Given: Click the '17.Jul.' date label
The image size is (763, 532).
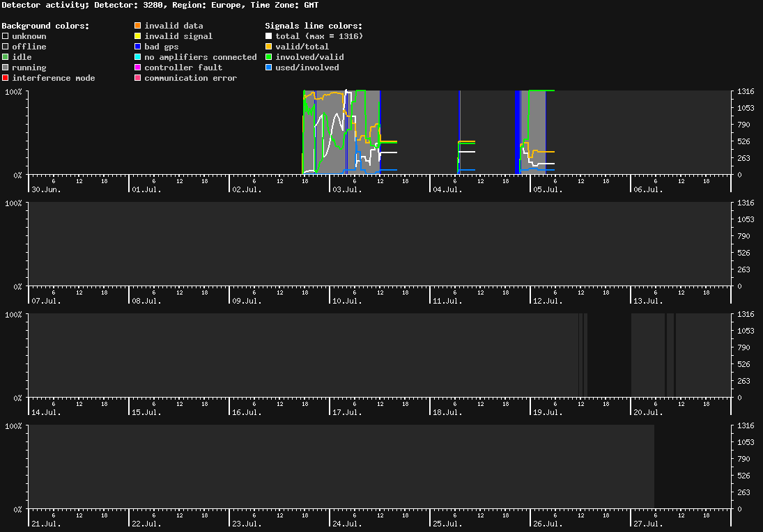Looking at the screenshot, I should [x=347, y=412].
